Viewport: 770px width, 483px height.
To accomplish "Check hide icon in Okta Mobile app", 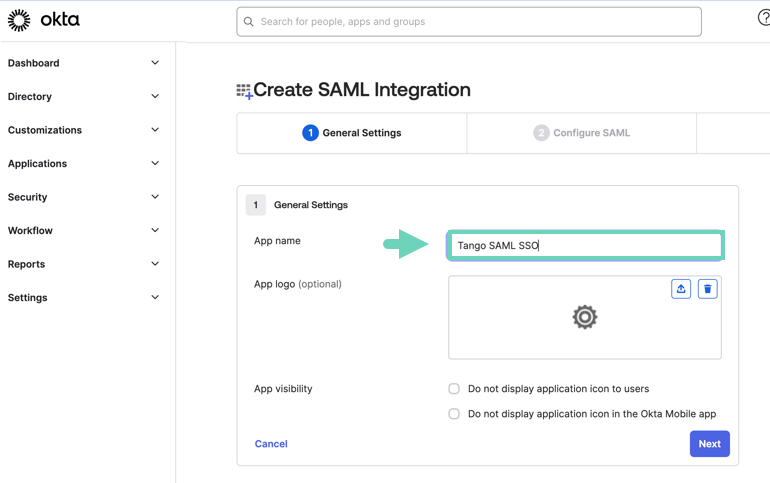I will 454,414.
